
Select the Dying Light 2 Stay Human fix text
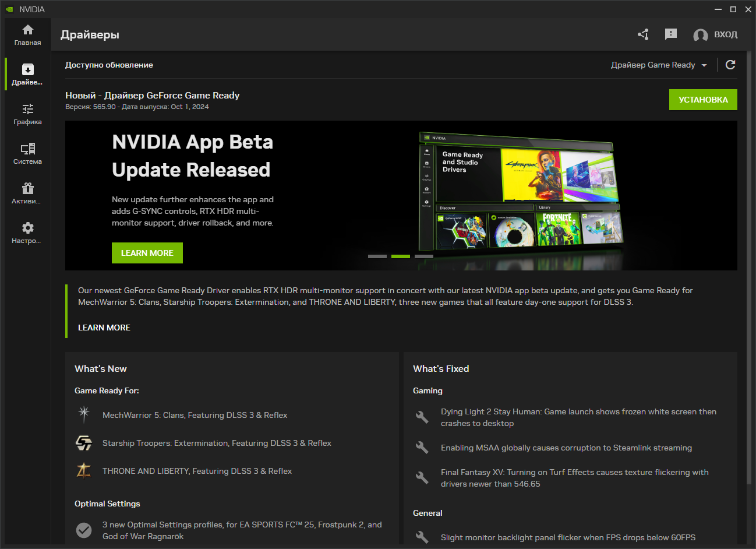pos(579,417)
